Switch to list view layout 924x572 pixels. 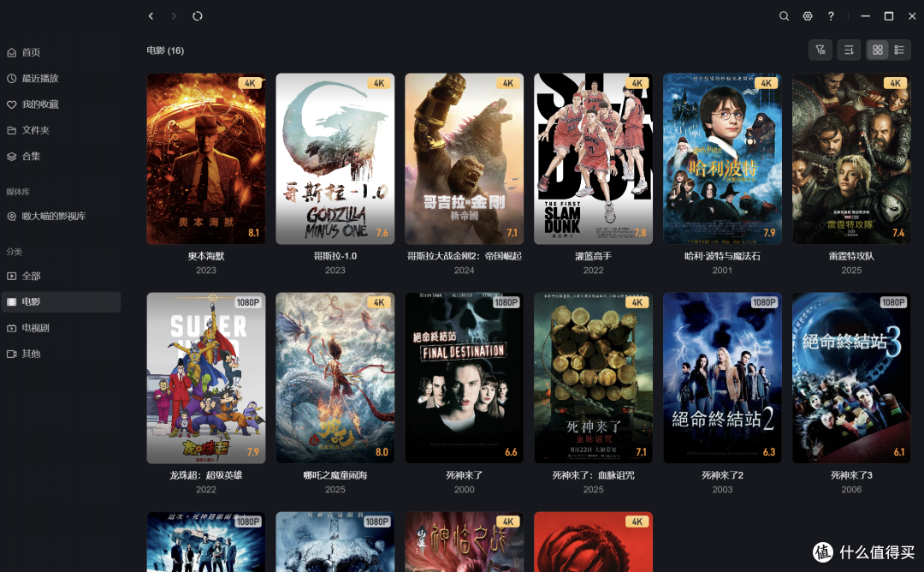pos(899,51)
